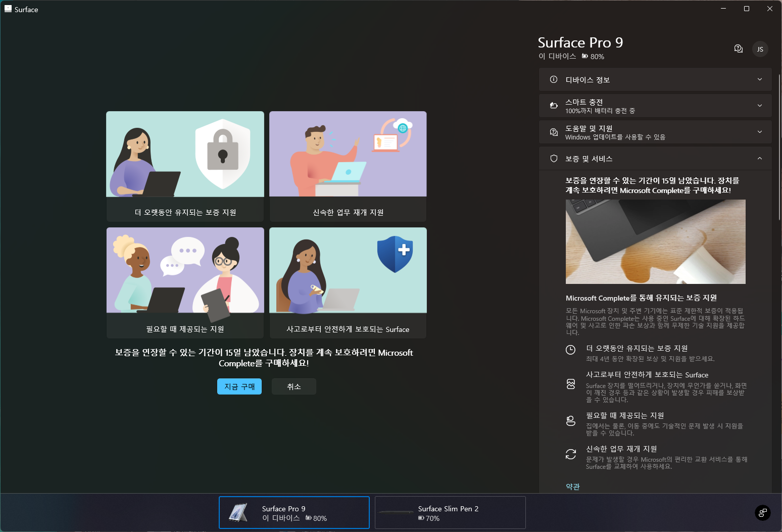Click the right panel vertical scrollbar
Viewport: 782px width, 532px height.
tap(779, 147)
